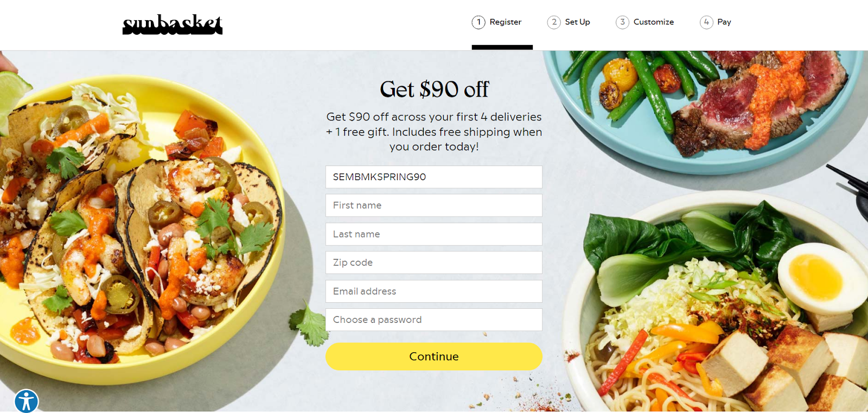Select the step 2 circle icon

click(x=554, y=22)
